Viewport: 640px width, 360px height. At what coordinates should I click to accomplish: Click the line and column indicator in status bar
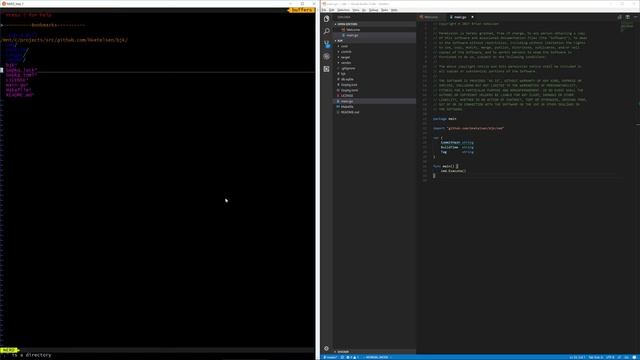tap(577, 358)
